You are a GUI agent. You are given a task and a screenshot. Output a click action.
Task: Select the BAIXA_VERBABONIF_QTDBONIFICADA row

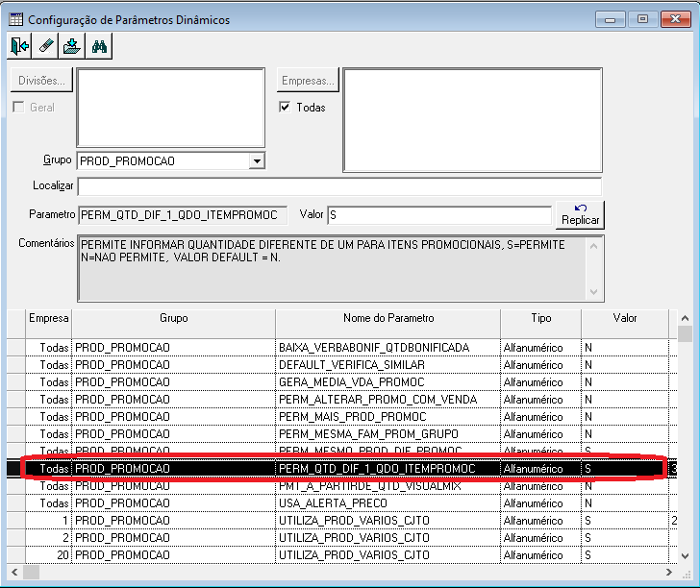(342, 348)
